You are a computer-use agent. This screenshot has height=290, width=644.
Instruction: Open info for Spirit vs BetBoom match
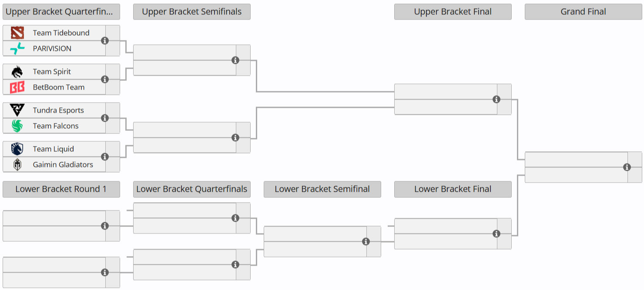pos(105,79)
